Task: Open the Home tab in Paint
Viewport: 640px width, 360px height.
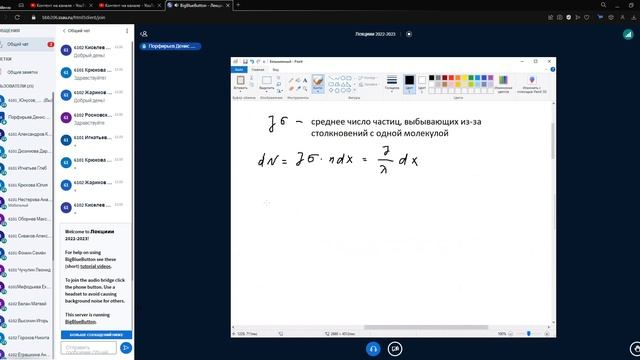Action: [x=258, y=70]
